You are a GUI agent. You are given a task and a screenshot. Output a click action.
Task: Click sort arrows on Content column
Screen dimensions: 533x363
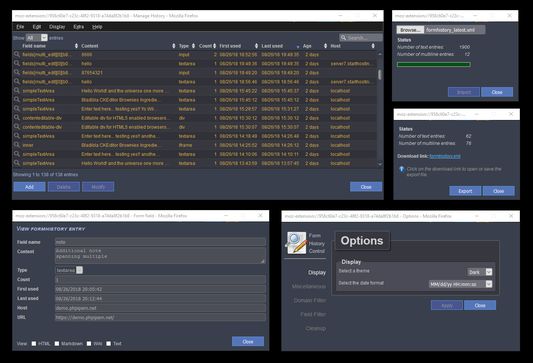[174, 46]
